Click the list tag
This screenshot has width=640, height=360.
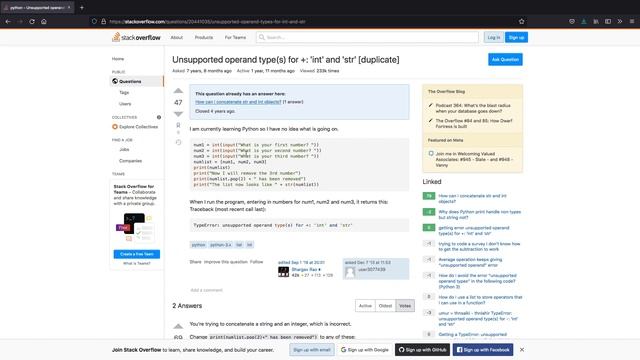[239, 245]
